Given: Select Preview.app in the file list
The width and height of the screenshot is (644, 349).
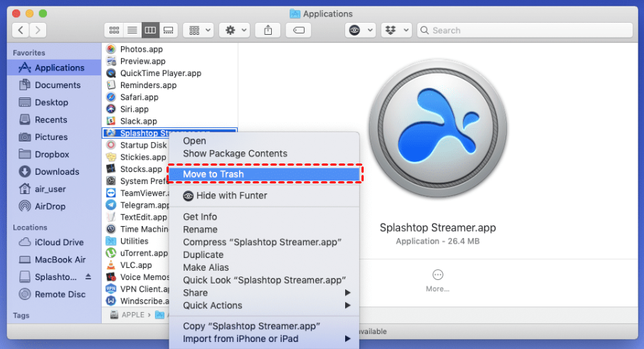Looking at the screenshot, I should pos(169,61).
